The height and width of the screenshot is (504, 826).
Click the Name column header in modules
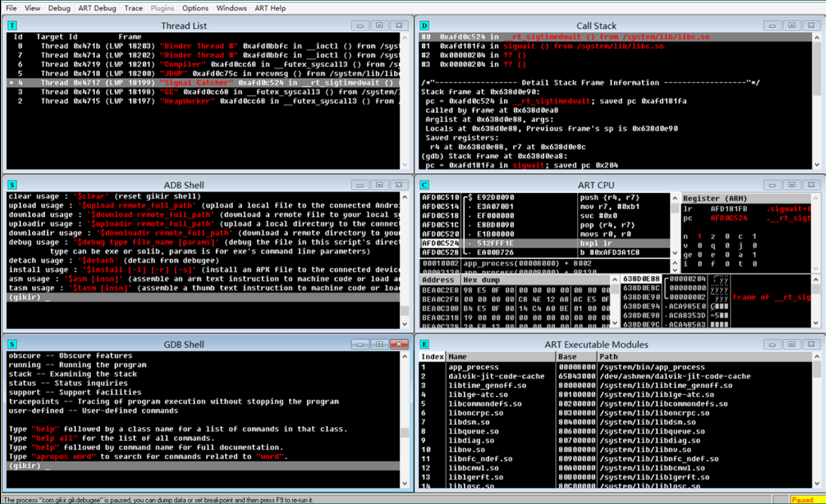tap(500, 357)
